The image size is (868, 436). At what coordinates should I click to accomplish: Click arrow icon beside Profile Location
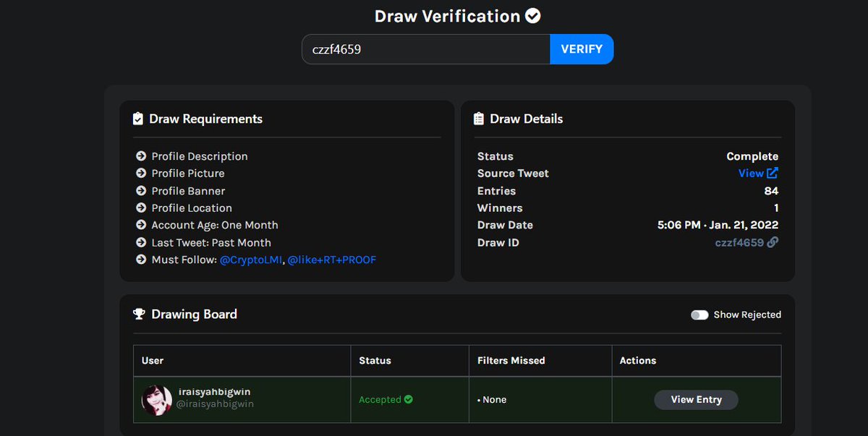tap(141, 208)
